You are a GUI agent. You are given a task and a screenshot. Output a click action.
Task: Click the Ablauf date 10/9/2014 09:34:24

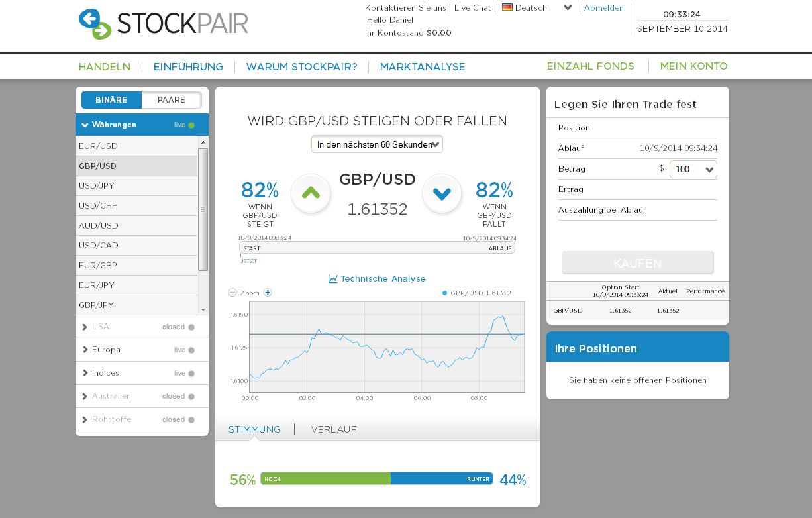pyautogui.click(x=678, y=148)
